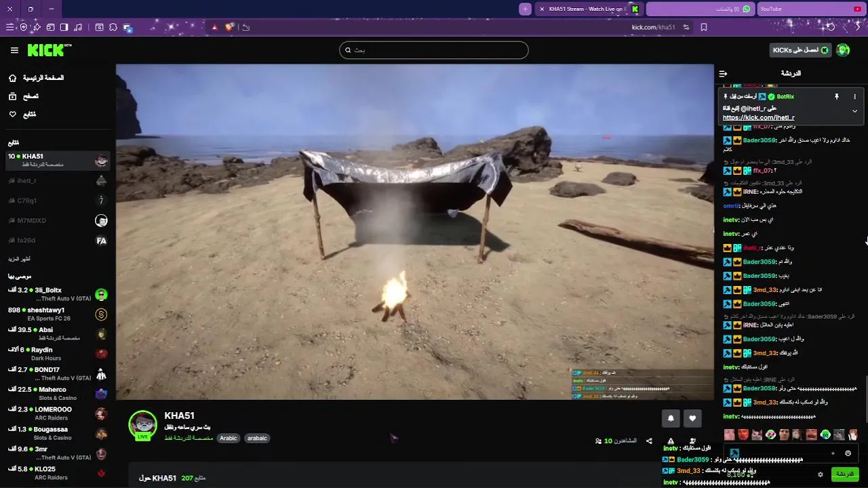
Task: Open recommended channel 3li_Boltx
Action: (57, 294)
